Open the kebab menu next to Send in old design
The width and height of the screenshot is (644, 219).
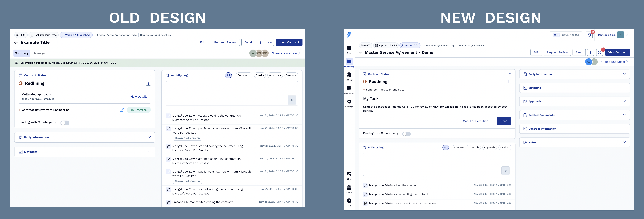click(x=261, y=42)
